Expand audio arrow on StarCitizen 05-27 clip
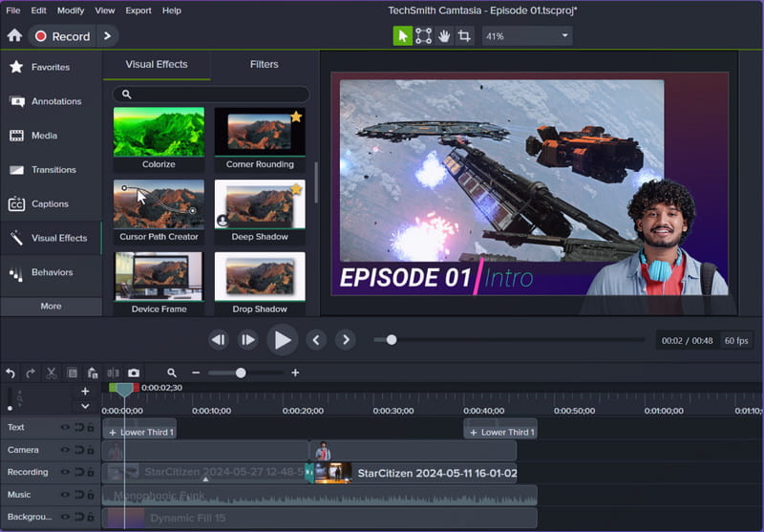The image size is (764, 532). (205, 479)
